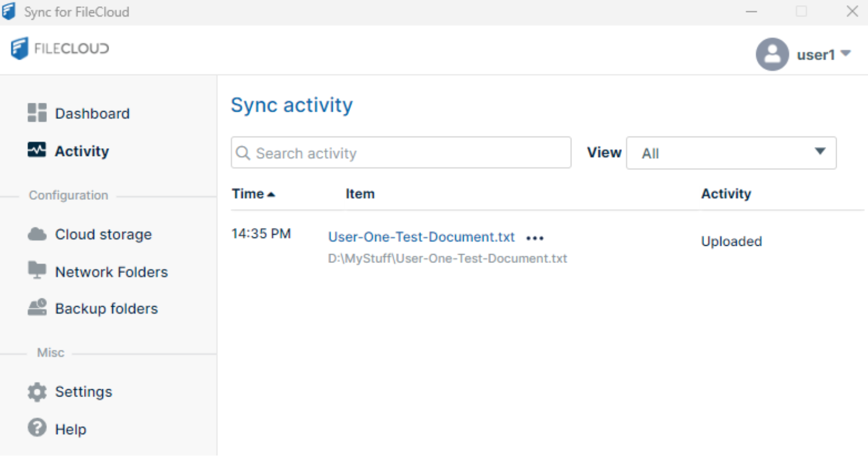Minimize the Sync for FileCloud window
868x456 pixels.
(752, 11)
